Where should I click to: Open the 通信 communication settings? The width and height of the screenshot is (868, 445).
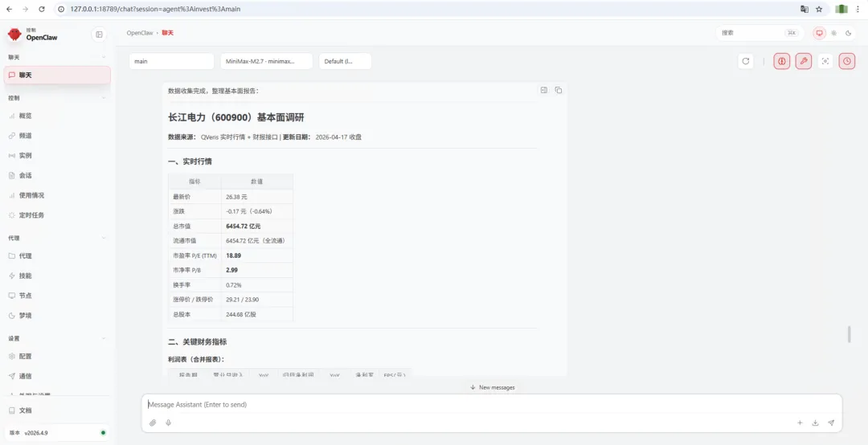(x=57, y=377)
